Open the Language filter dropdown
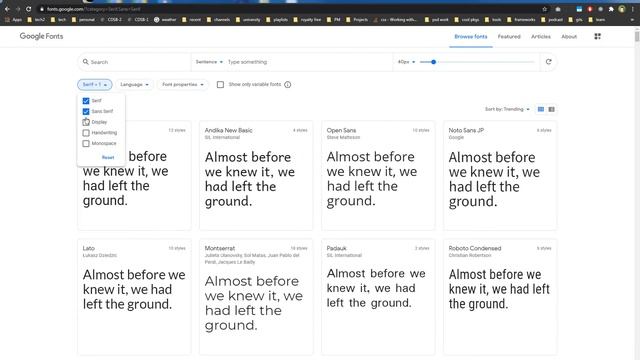The width and height of the screenshot is (640, 360). pos(134,84)
